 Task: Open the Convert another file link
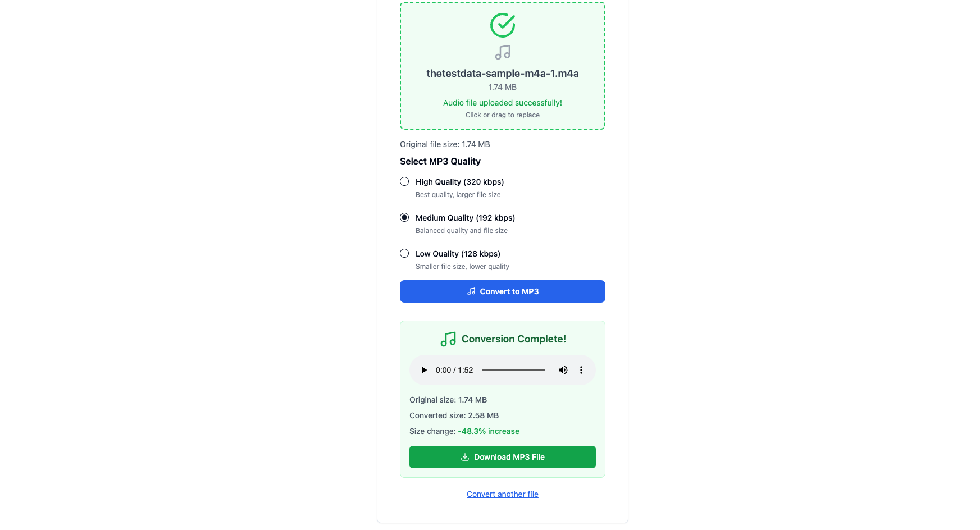coord(503,494)
